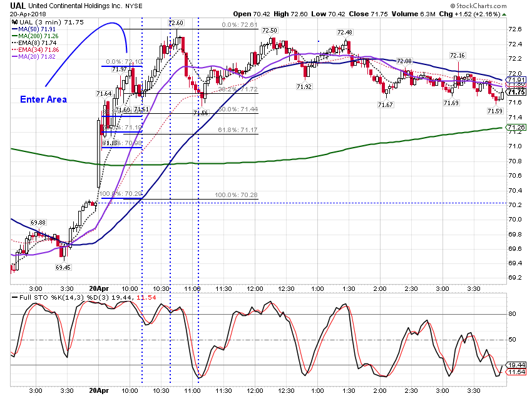Click the Enter Area annotation text
This screenshot has width=532, height=396.
pyautogui.click(x=43, y=99)
